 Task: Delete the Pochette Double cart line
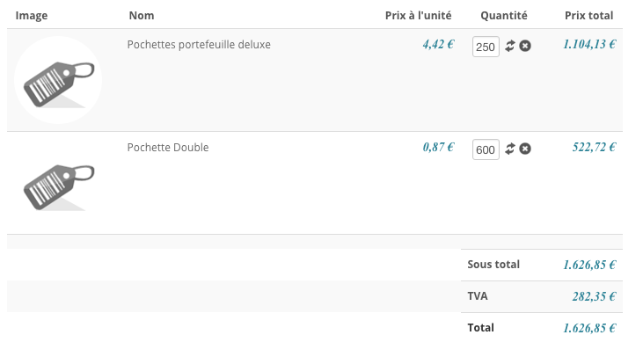[525, 149]
